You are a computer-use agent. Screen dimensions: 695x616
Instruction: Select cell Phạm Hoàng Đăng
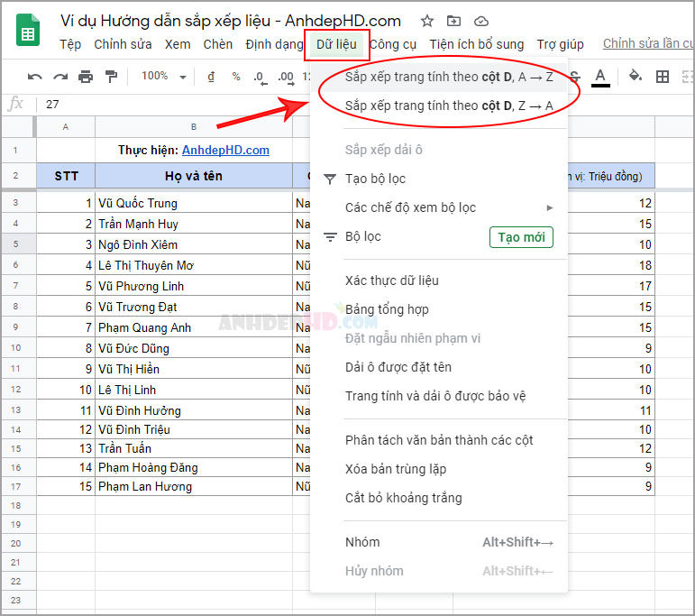click(x=194, y=467)
